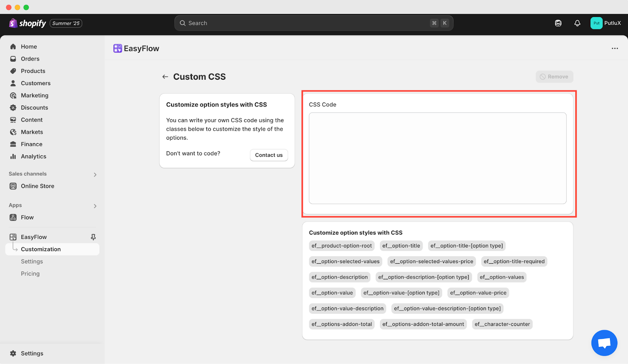Click the PutluX store name

(612, 23)
